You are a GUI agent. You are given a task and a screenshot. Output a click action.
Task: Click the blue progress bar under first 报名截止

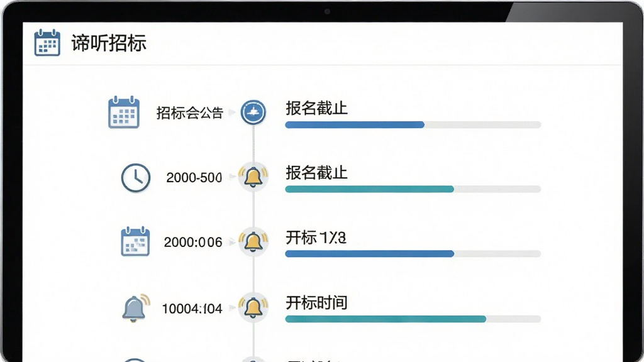[x=413, y=125]
